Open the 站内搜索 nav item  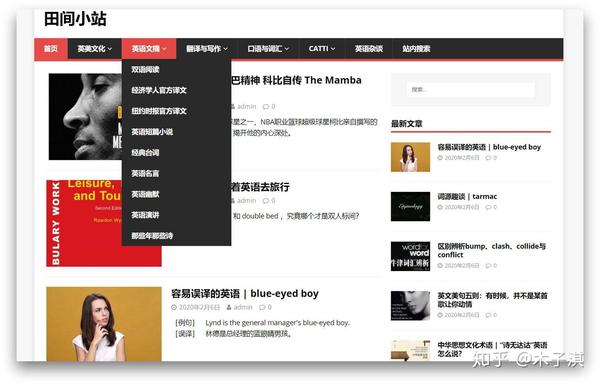[416, 49]
